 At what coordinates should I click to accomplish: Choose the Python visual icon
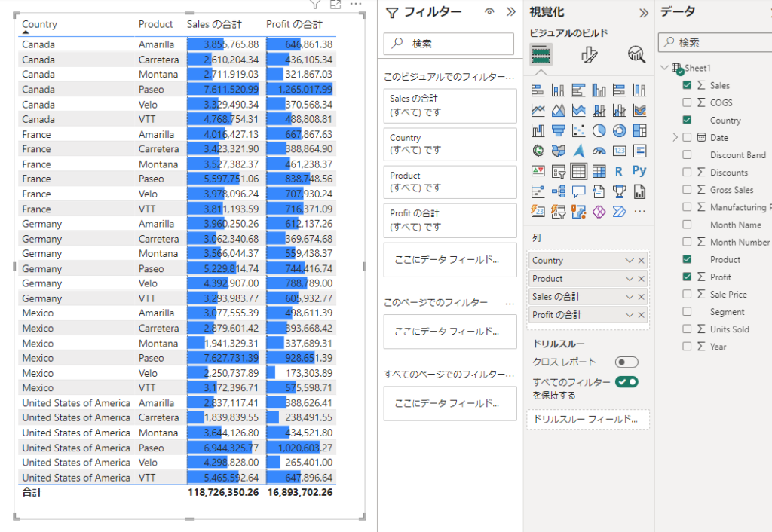[640, 170]
